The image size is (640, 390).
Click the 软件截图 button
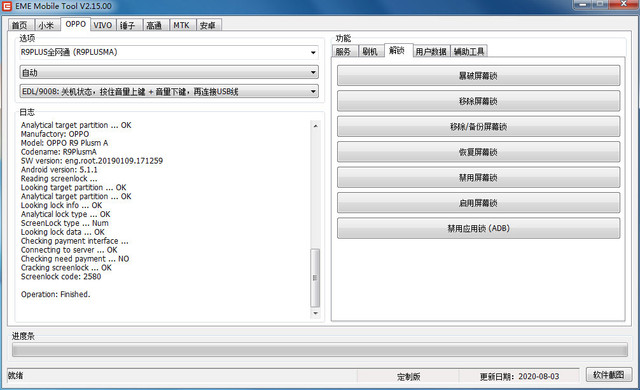(609, 374)
